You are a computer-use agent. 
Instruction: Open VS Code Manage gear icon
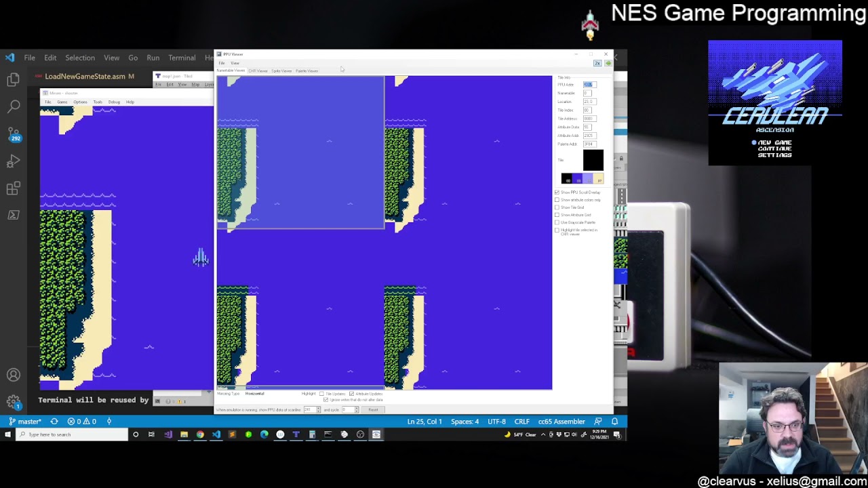[14, 402]
